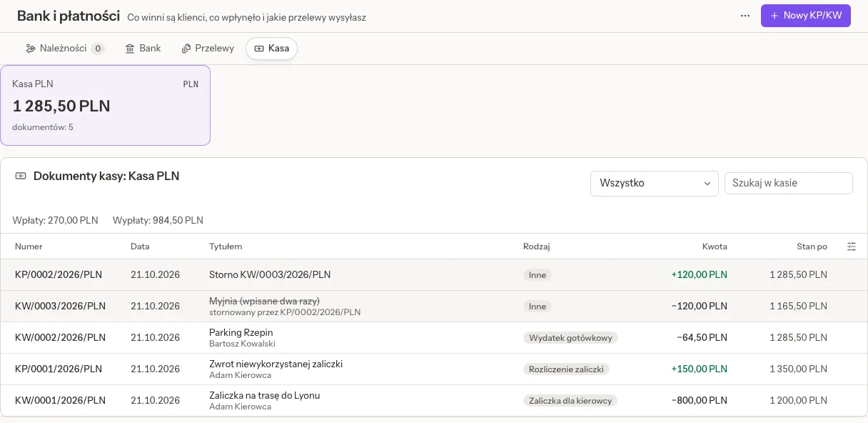
Task: Sort by the Kwota column header
Action: click(x=715, y=247)
